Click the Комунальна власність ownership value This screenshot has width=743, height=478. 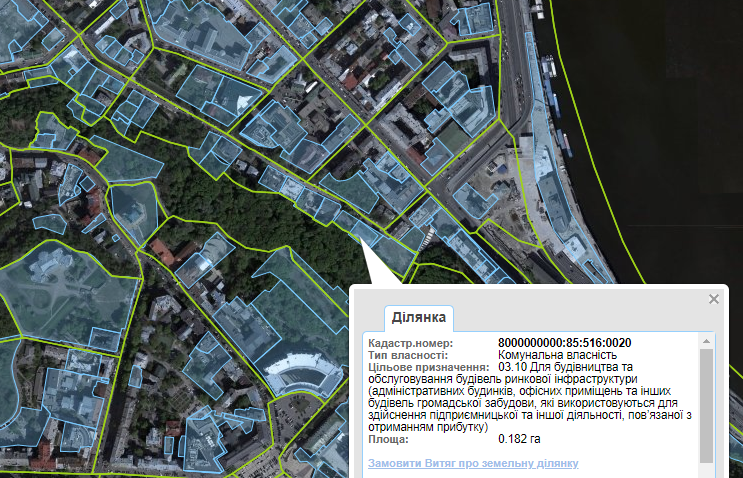(557, 354)
